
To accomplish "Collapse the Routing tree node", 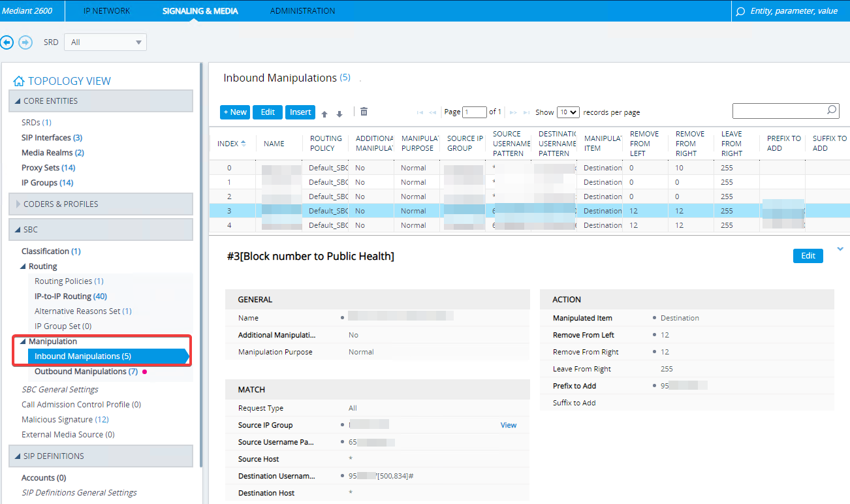I will pyautogui.click(x=23, y=266).
